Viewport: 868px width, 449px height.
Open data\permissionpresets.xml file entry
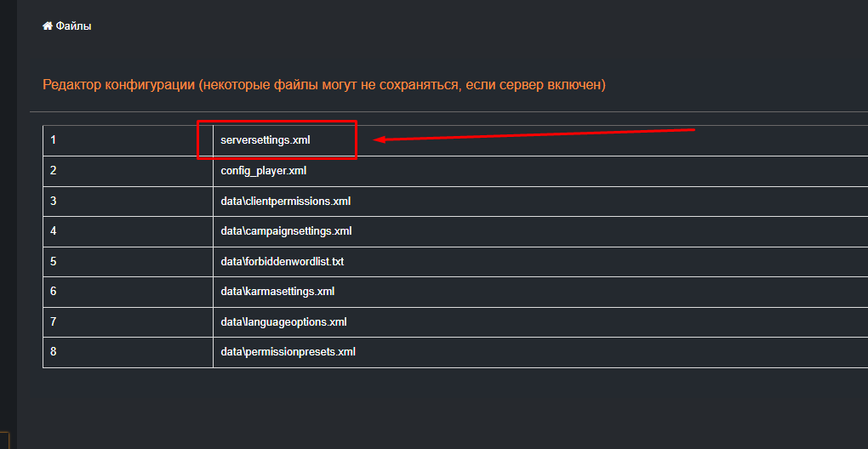click(x=288, y=352)
